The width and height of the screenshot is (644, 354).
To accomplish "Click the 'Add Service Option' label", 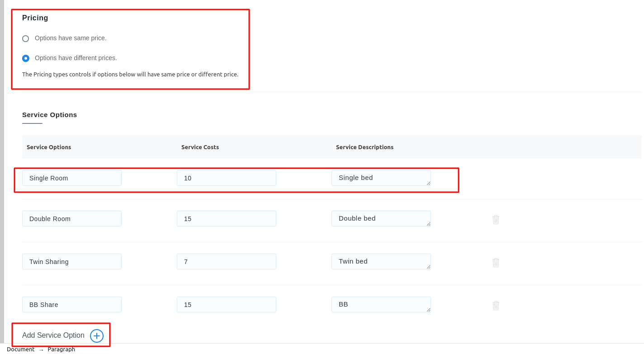I will coord(53,335).
